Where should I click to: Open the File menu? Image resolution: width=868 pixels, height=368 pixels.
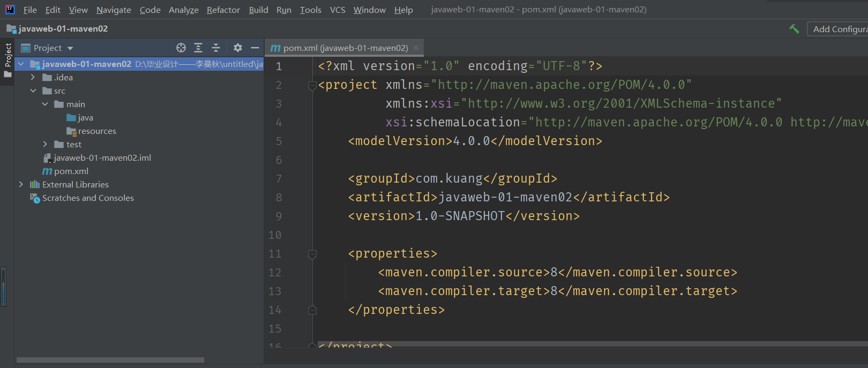pos(30,10)
